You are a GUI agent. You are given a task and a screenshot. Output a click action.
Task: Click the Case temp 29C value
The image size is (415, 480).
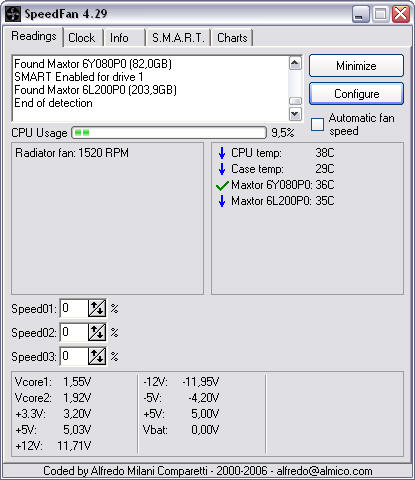[x=325, y=169]
